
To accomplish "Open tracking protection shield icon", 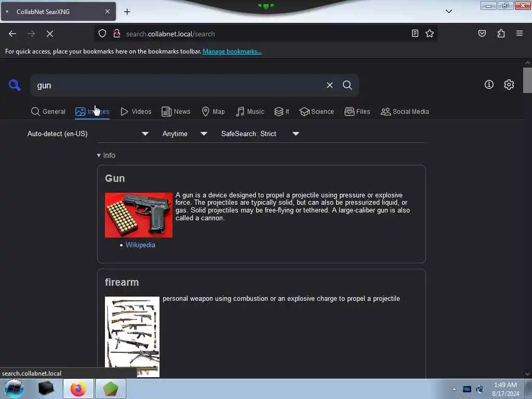I will (102, 34).
